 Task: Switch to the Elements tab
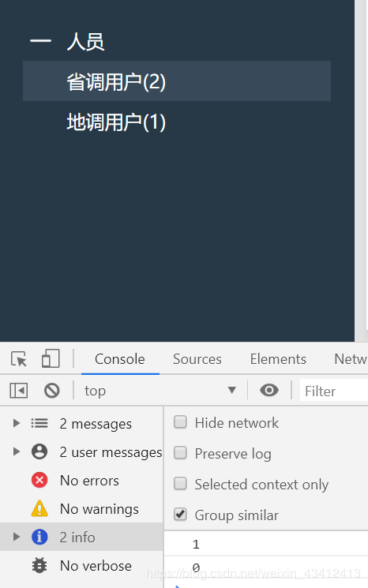pos(278,359)
